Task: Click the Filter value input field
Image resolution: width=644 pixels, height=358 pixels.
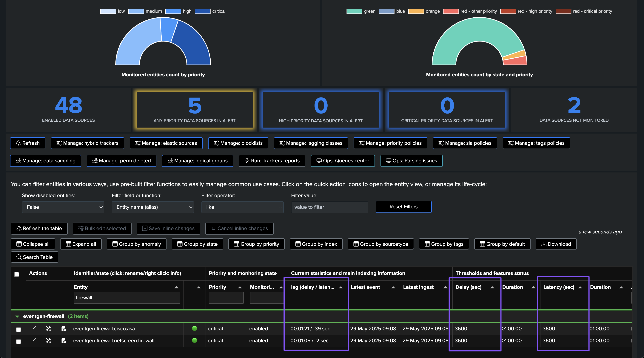Action: pos(329,207)
